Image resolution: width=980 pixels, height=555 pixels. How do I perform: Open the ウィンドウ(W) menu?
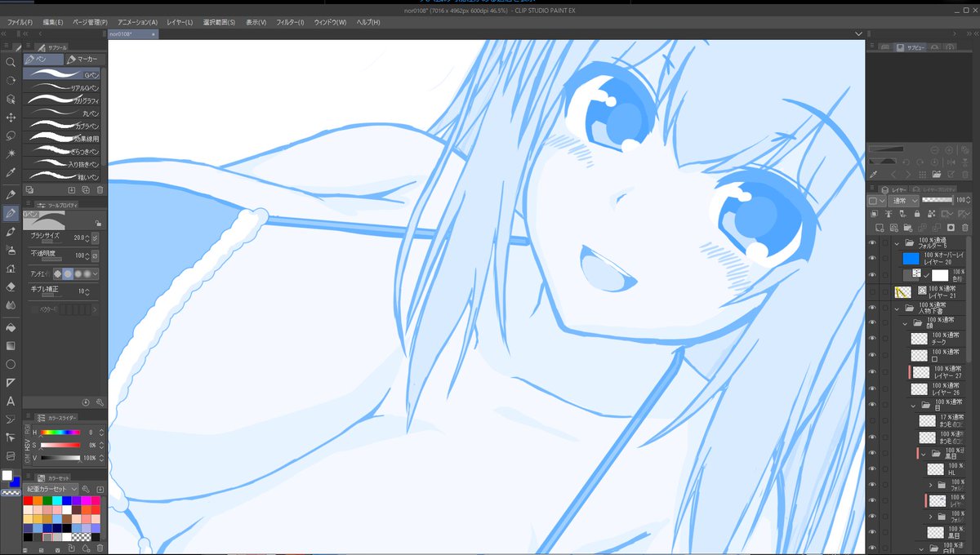(x=330, y=22)
